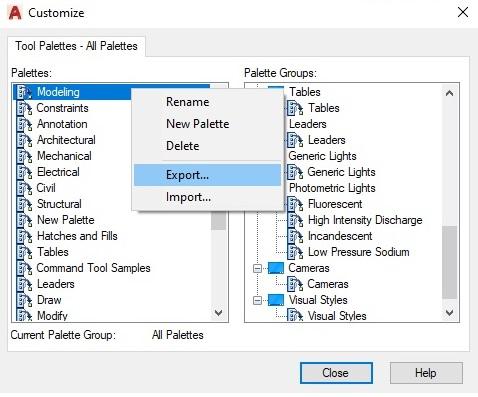Viewport: 478px width, 397px height.
Task: Click down arrow of Palettes list scrollbar
Action: (x=219, y=313)
